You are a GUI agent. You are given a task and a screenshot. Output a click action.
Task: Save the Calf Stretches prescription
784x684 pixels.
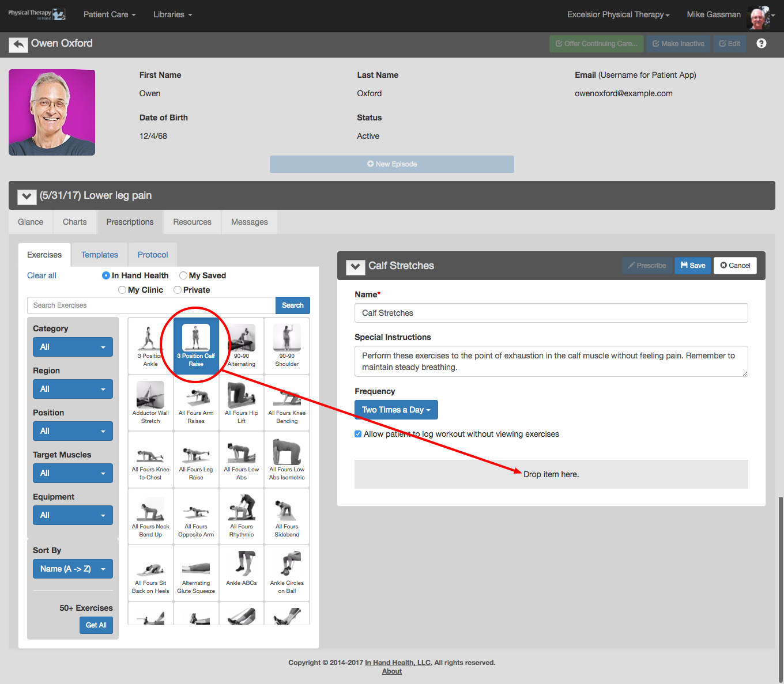point(693,266)
